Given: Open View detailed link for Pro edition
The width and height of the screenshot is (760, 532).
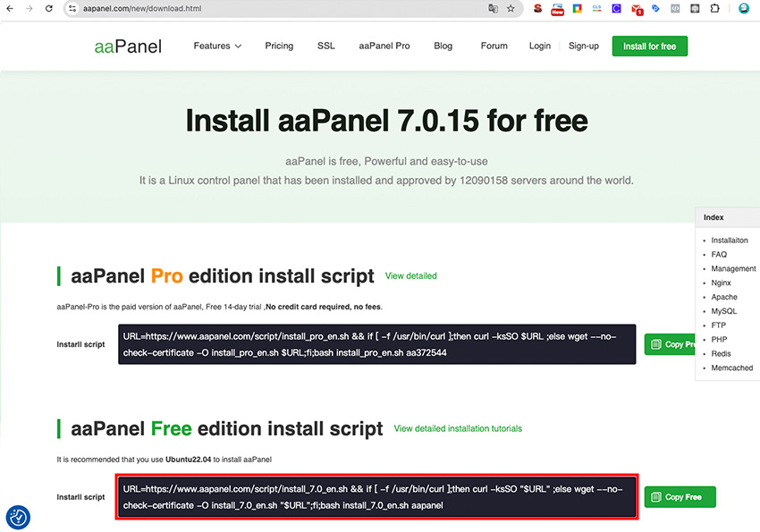Looking at the screenshot, I should pyautogui.click(x=411, y=275).
